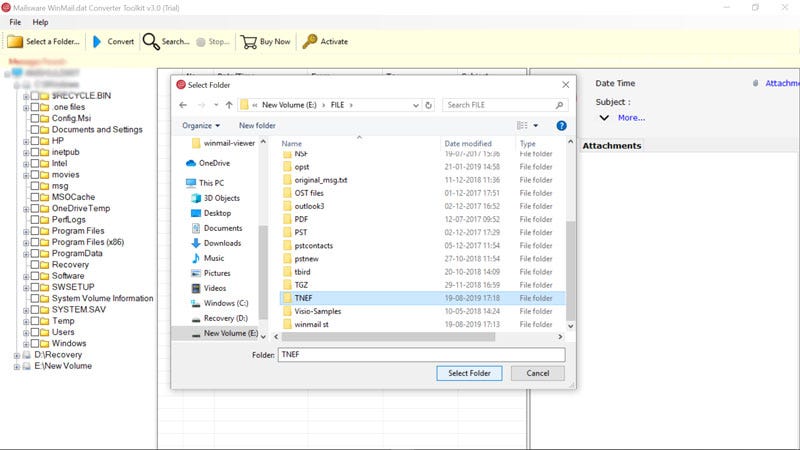The height and width of the screenshot is (450, 800).
Task: Click the Attachments tab label
Action: click(612, 146)
